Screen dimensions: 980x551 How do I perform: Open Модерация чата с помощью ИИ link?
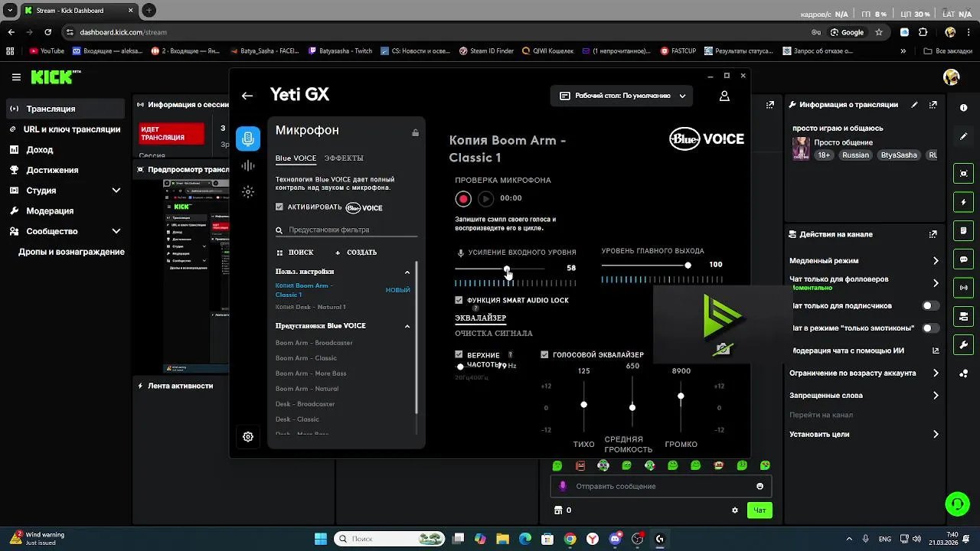click(x=864, y=350)
